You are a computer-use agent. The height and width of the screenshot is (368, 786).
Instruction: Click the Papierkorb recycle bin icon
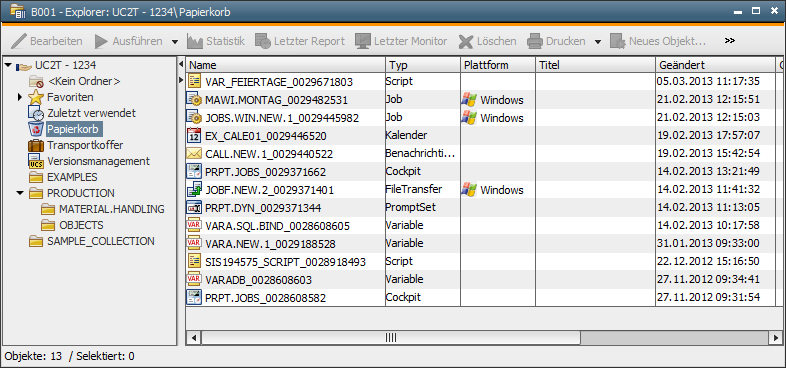pyautogui.click(x=36, y=129)
